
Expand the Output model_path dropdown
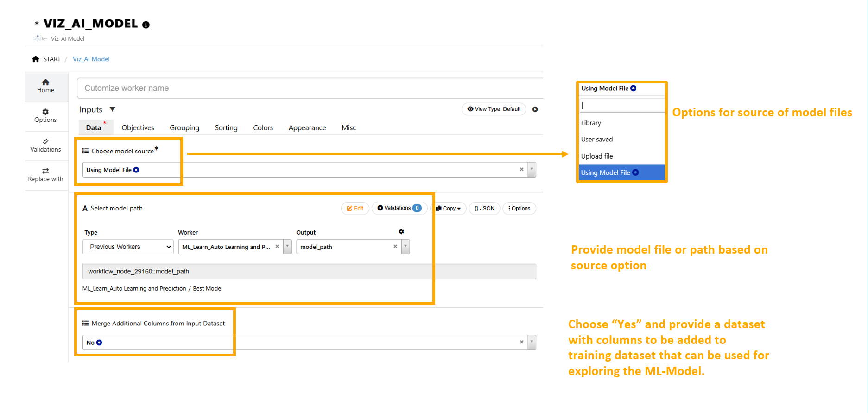pos(405,247)
